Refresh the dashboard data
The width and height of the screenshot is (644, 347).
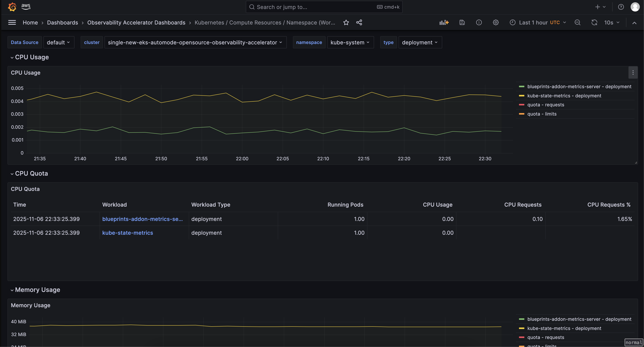pos(594,22)
